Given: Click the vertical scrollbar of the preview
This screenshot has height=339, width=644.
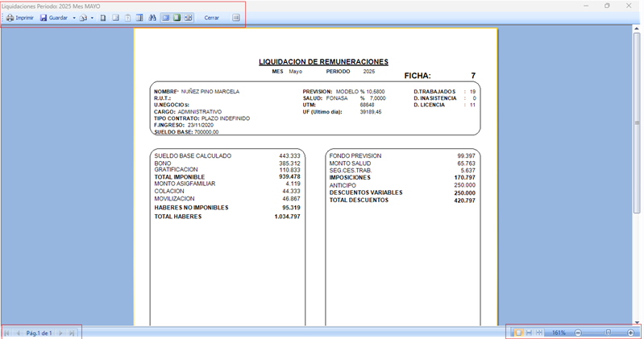Looking at the screenshot, I should 637,122.
